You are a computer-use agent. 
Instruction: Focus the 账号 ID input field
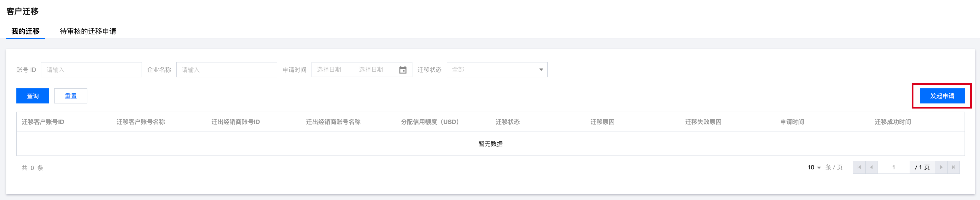[x=91, y=70]
